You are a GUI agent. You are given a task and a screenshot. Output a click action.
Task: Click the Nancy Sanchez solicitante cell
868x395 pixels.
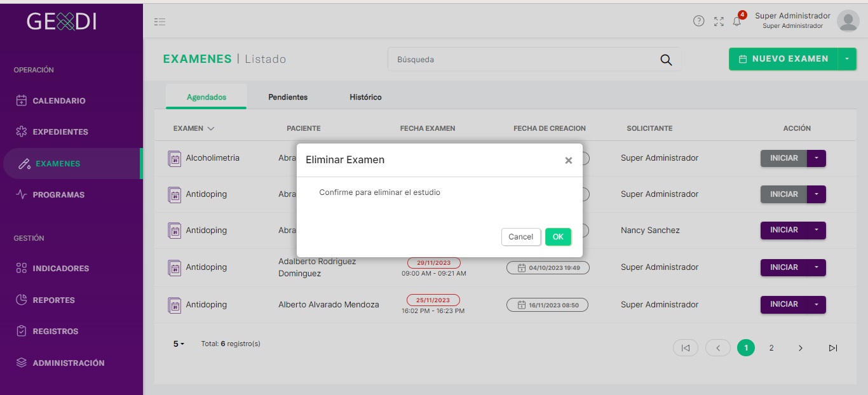[x=650, y=231]
